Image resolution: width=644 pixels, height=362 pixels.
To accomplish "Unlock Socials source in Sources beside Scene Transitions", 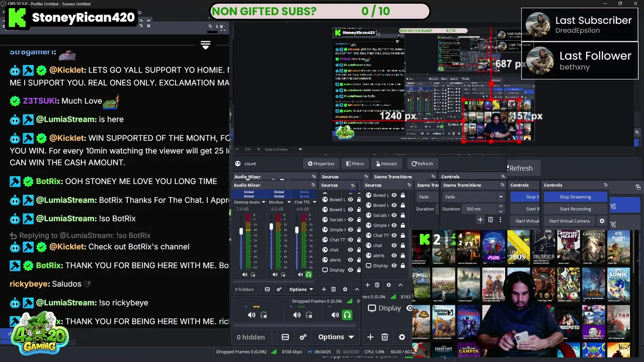I will tap(403, 215).
